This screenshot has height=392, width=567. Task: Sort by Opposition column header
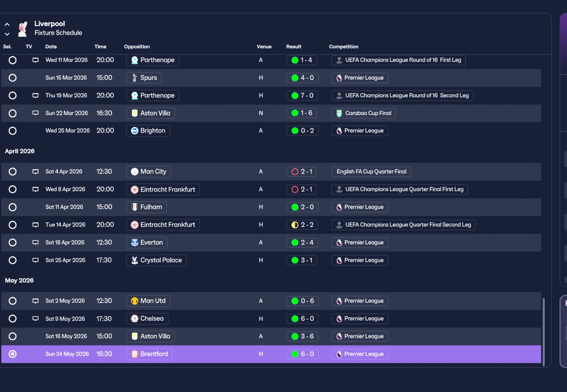(137, 46)
